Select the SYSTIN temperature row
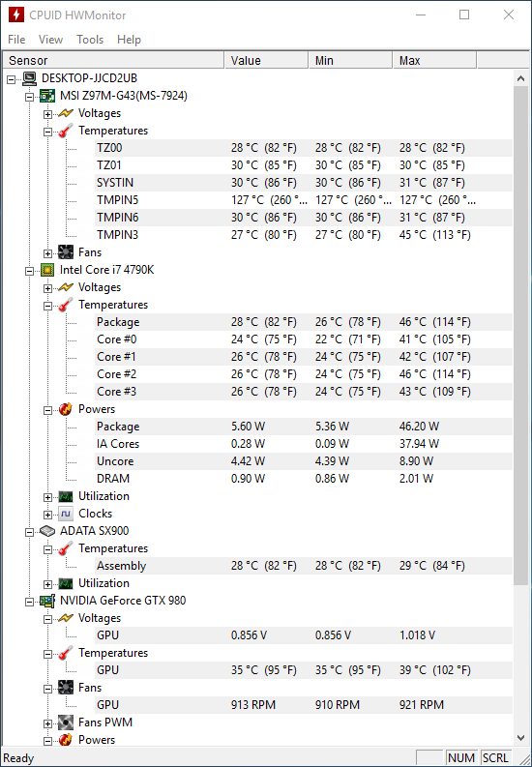 point(304,183)
